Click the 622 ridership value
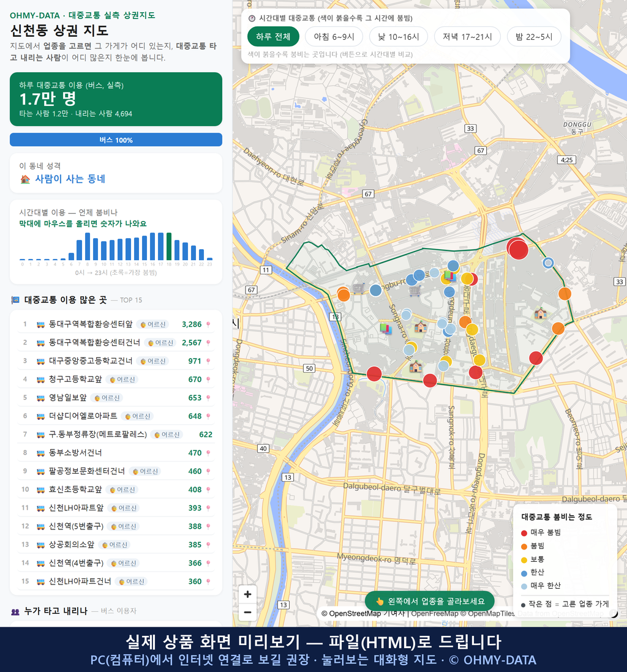The height and width of the screenshot is (672, 627). click(x=205, y=435)
